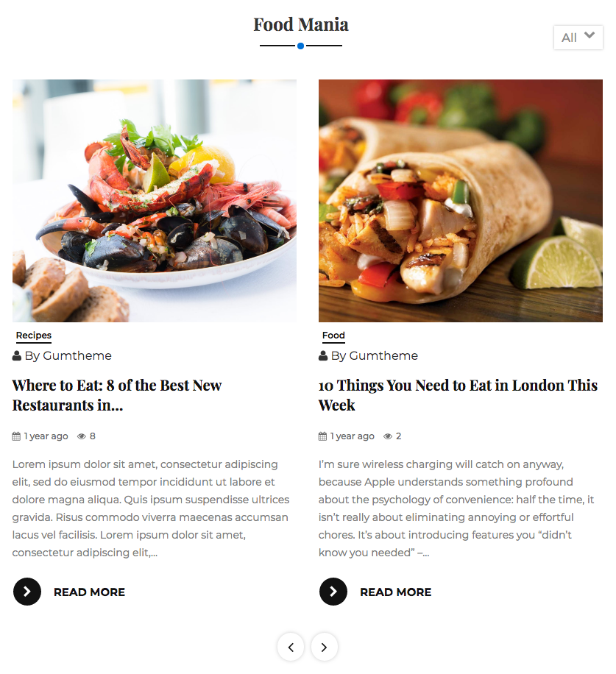This screenshot has height=674, width=616.
Task: Go to previous slide with left chevron
Action: (x=291, y=647)
